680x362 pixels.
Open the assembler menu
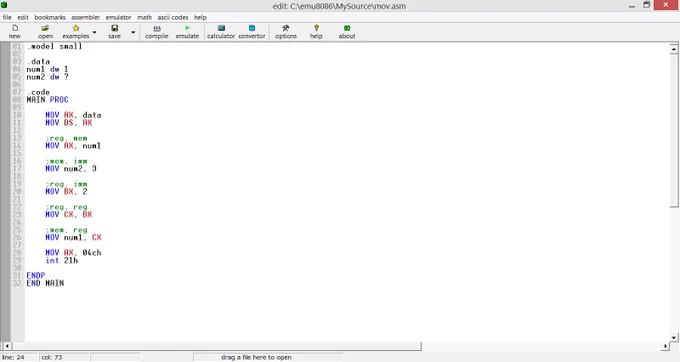tap(85, 17)
